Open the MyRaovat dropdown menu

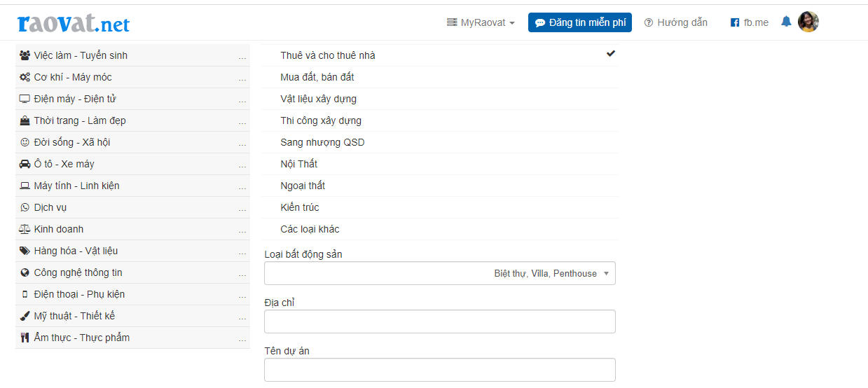point(481,22)
